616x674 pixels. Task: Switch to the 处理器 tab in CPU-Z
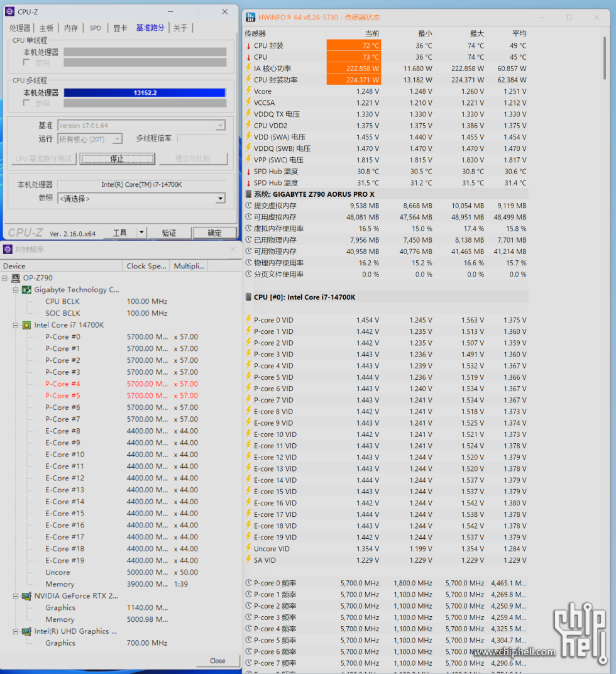click(19, 28)
